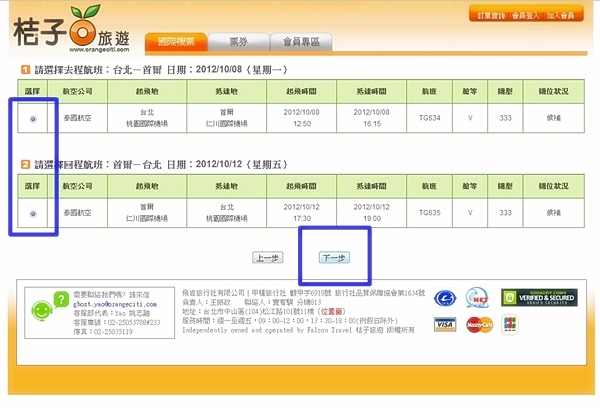This screenshot has height=408, width=600.
Task: Click aircraft type 333 in TG634 row
Action: pyautogui.click(x=505, y=118)
